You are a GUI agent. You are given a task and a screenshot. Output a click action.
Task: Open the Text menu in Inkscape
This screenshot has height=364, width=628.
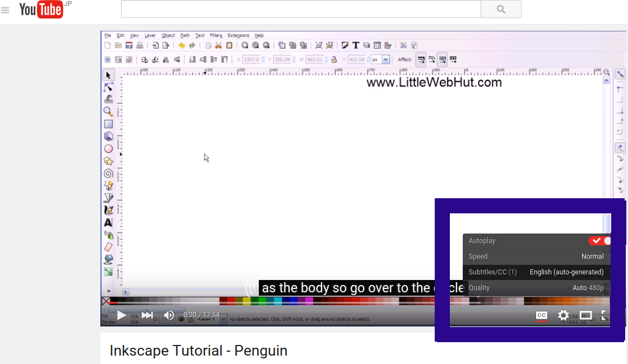(200, 35)
